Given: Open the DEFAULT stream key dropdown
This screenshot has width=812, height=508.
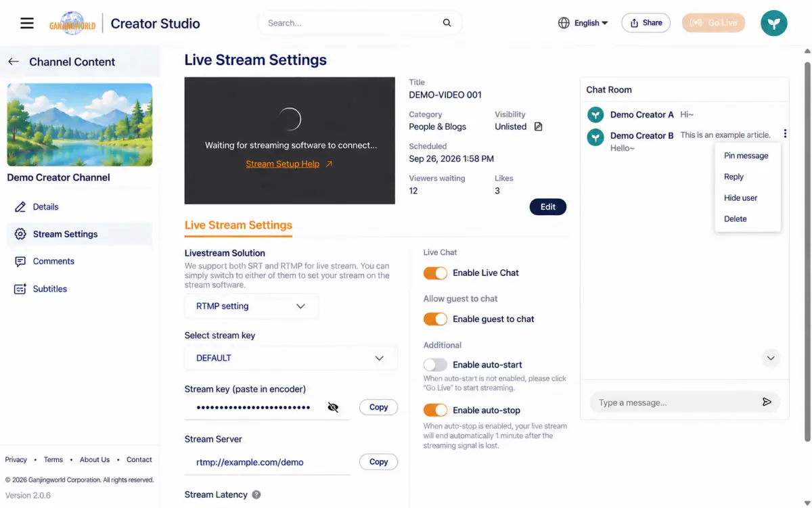Looking at the screenshot, I should coord(291,358).
